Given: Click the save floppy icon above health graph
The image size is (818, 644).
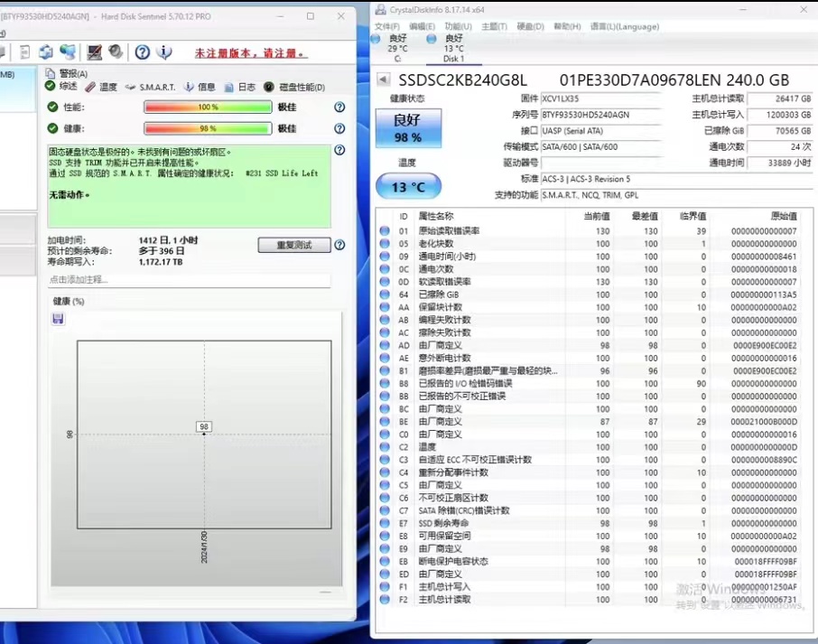Looking at the screenshot, I should point(58,319).
